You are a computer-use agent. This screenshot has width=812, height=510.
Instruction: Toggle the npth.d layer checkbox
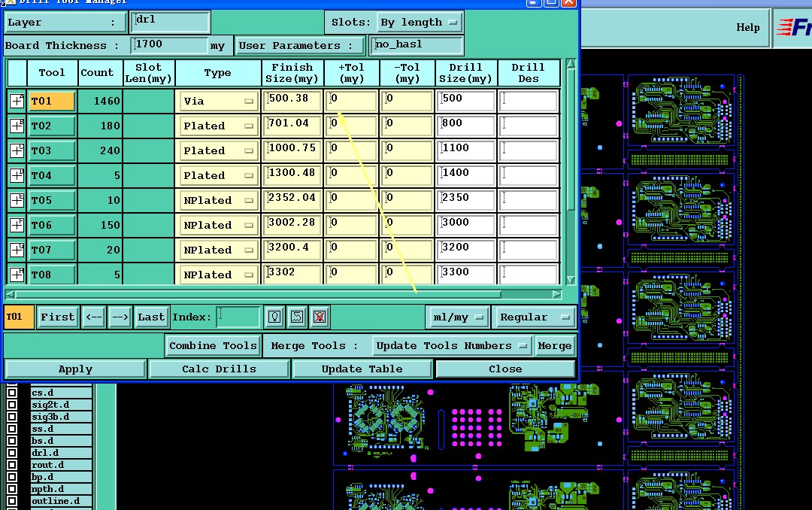(12, 489)
